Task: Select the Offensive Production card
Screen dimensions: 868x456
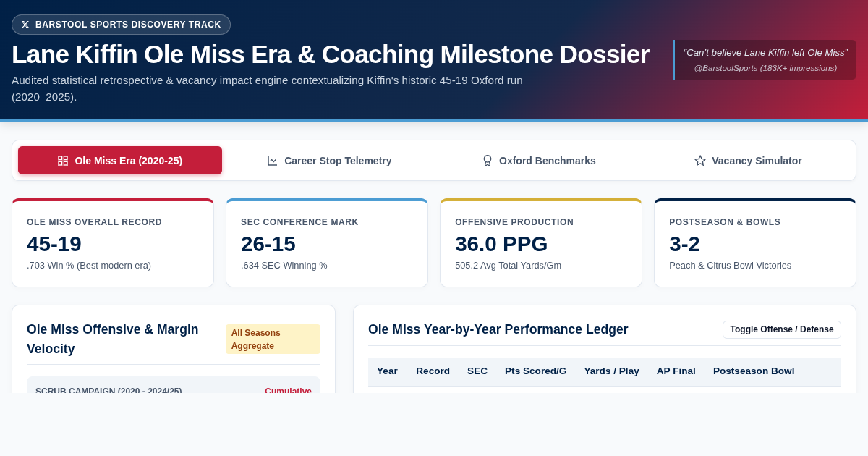Action: pyautogui.click(x=541, y=243)
